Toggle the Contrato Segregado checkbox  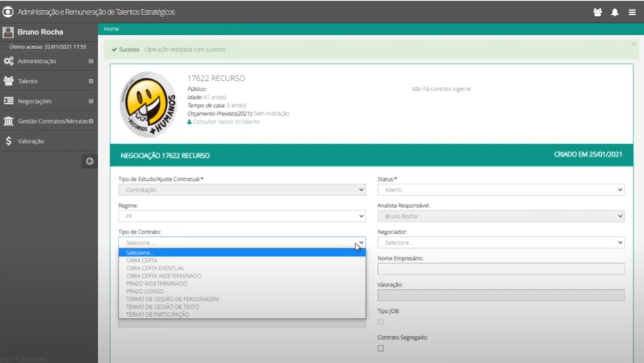381,348
